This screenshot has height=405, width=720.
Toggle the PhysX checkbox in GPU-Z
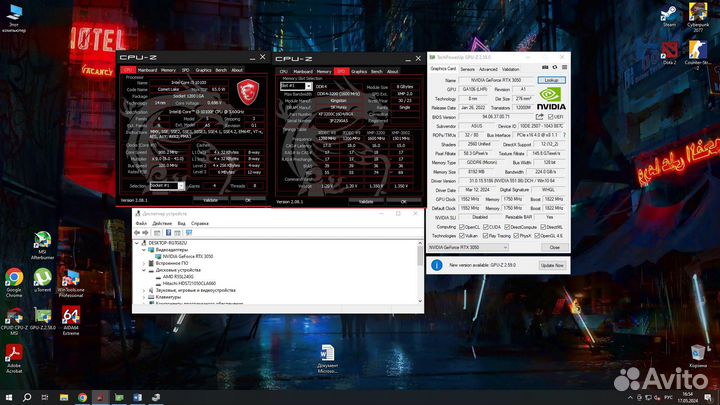[x=516, y=236]
